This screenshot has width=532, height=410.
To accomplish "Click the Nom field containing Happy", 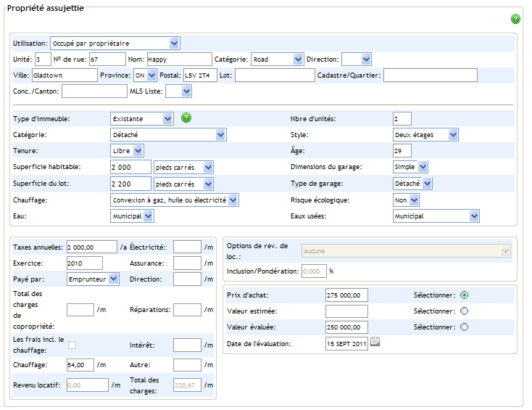I will tap(180, 60).
